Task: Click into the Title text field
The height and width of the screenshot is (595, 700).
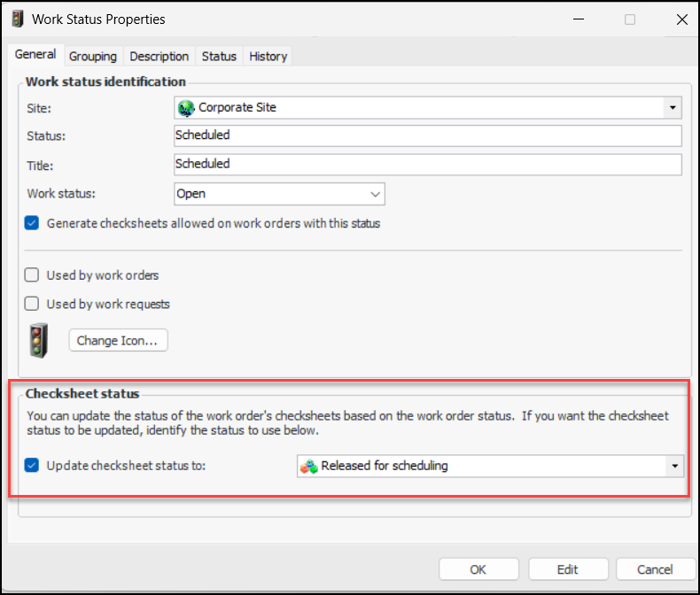Action: (x=428, y=164)
